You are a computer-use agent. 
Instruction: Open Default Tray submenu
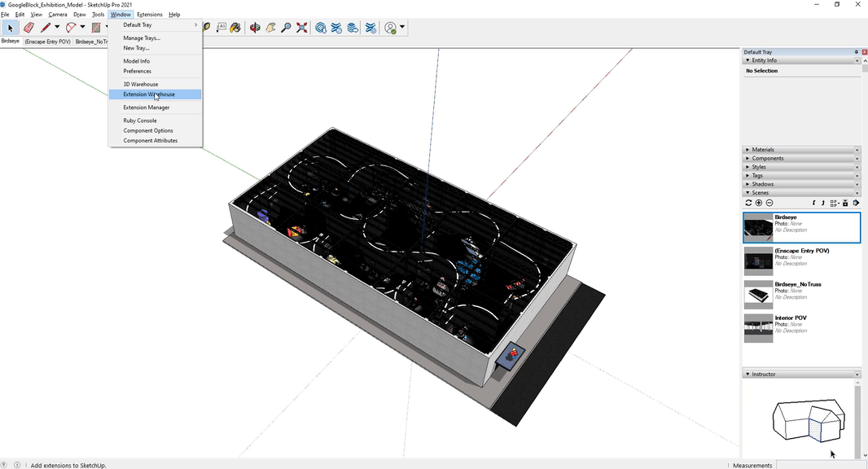[x=155, y=25]
